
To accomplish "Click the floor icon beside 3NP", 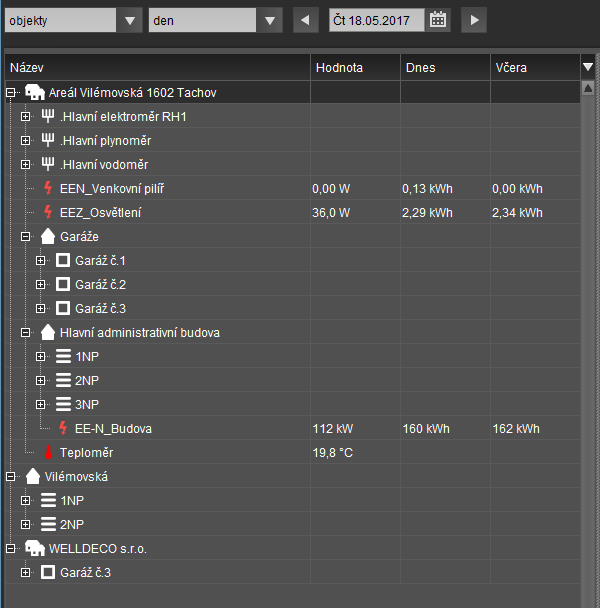I will (62, 405).
